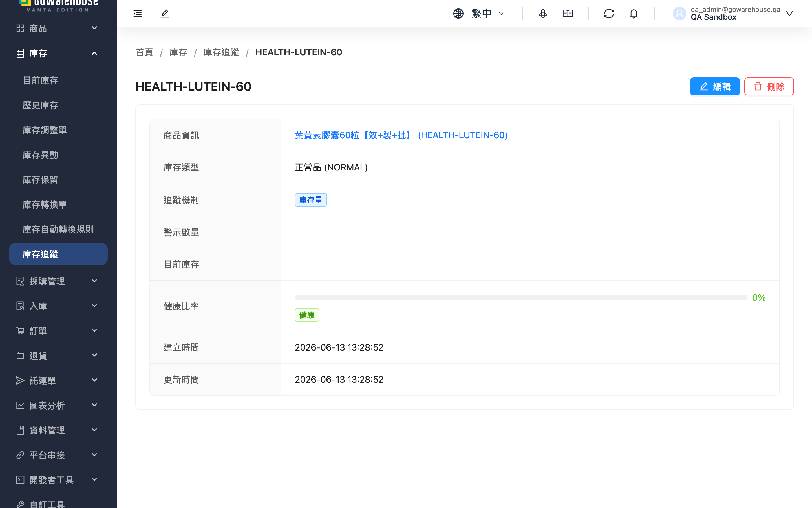Expand the 資料管理 chevron
The width and height of the screenshot is (812, 508).
click(x=95, y=430)
